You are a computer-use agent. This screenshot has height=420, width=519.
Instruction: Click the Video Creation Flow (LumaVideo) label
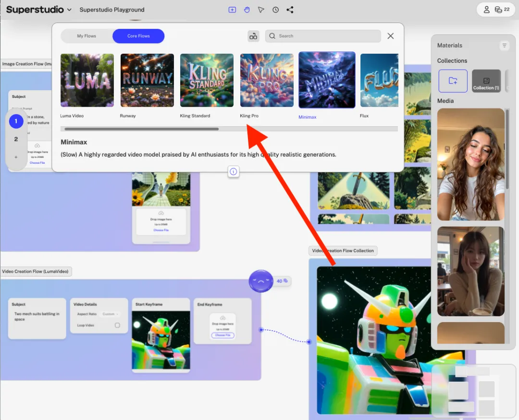point(36,272)
